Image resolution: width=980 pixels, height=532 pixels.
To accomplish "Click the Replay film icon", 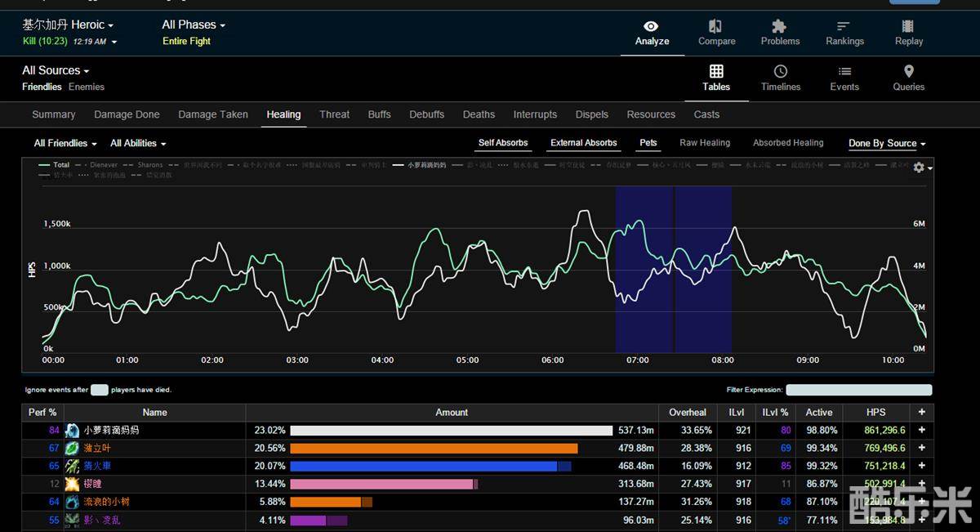I will tap(908, 27).
